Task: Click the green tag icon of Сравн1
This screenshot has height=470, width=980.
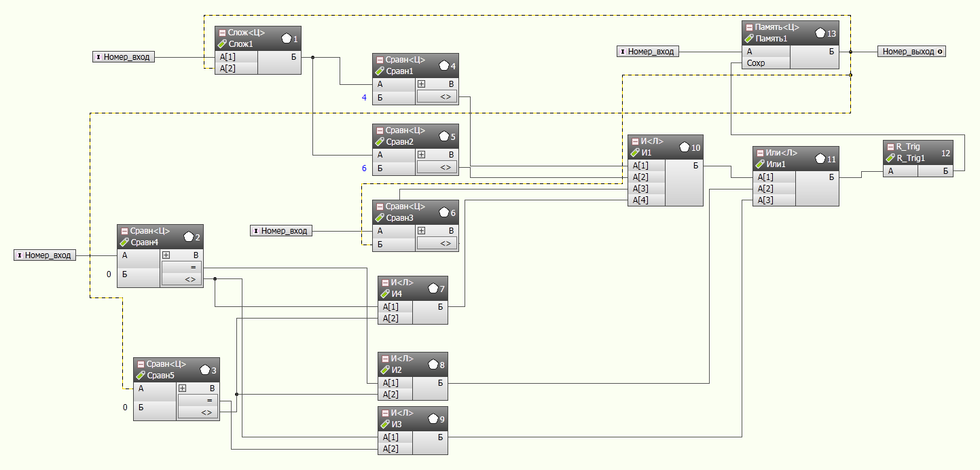Action: [x=380, y=71]
